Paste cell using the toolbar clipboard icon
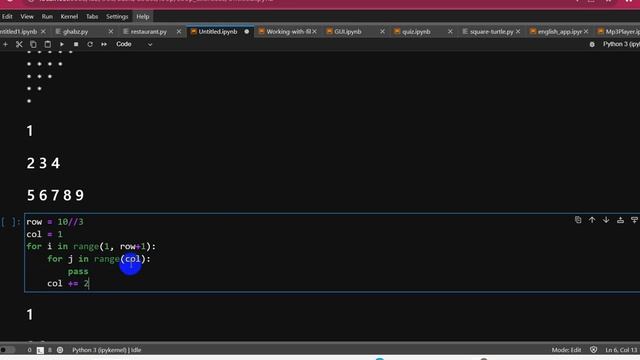Viewport: 640px width, 360px height. click(x=47, y=44)
